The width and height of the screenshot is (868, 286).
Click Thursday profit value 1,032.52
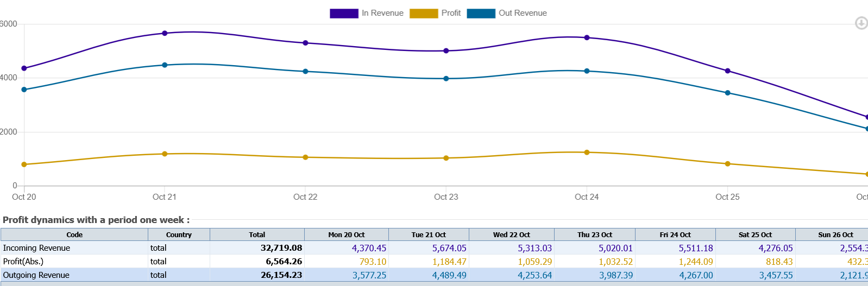coord(615,262)
